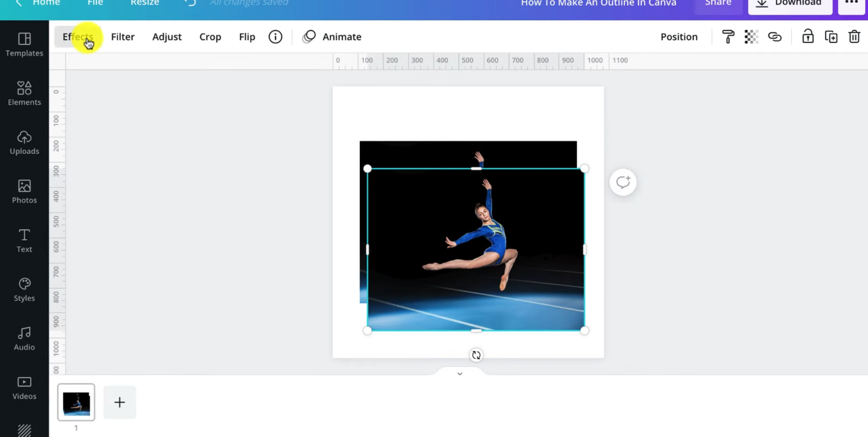Viewport: 868px width, 437px height.
Task: Open the transparency settings
Action: pos(751,36)
